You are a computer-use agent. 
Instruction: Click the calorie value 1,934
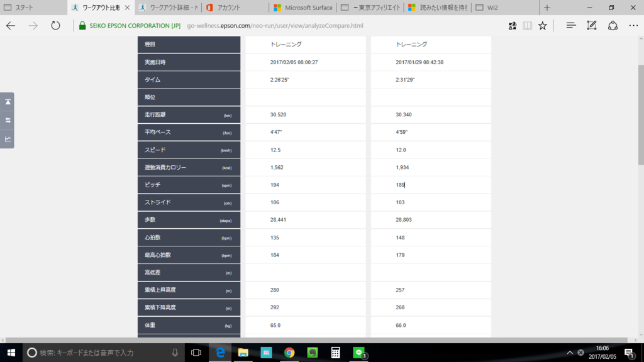[402, 167]
